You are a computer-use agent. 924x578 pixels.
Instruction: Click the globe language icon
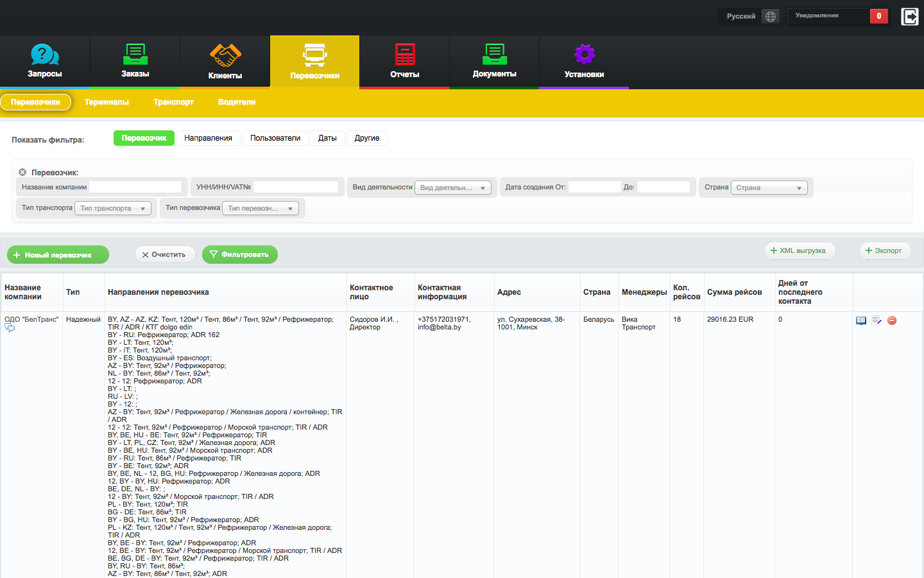click(771, 16)
